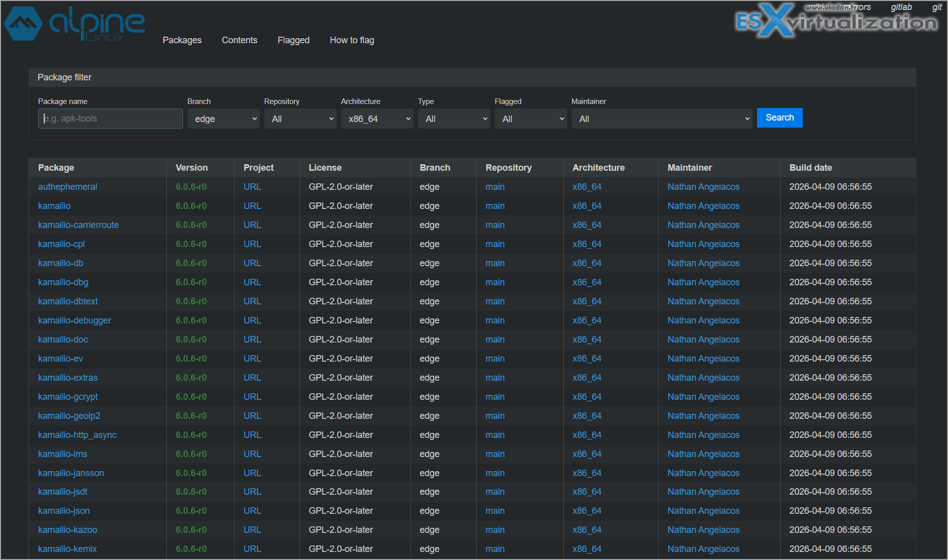This screenshot has height=560, width=948.
Task: Open project URL for kamailio-db
Action: tap(252, 263)
